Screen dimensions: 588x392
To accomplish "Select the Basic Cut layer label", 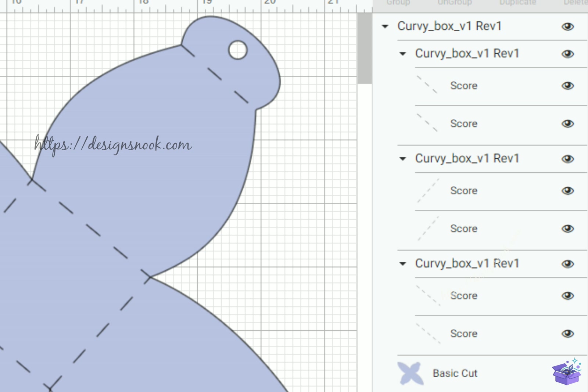I will pos(455,373).
